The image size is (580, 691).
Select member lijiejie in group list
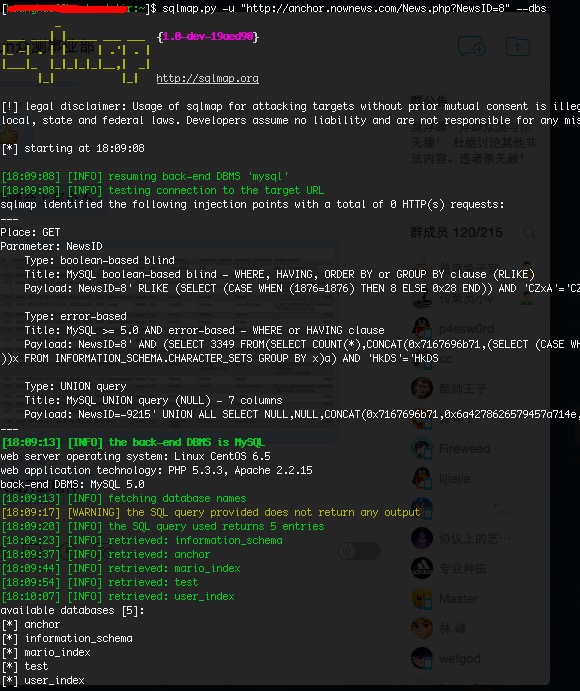click(454, 479)
